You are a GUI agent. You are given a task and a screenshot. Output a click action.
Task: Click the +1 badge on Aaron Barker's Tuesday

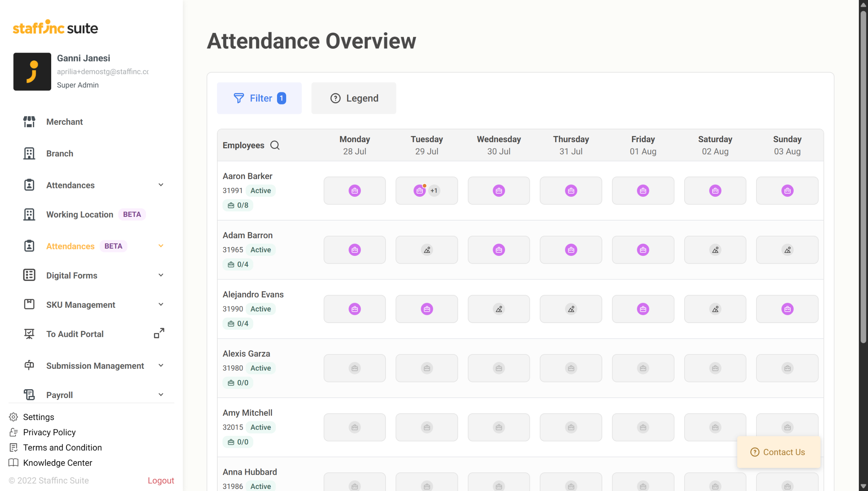point(434,191)
